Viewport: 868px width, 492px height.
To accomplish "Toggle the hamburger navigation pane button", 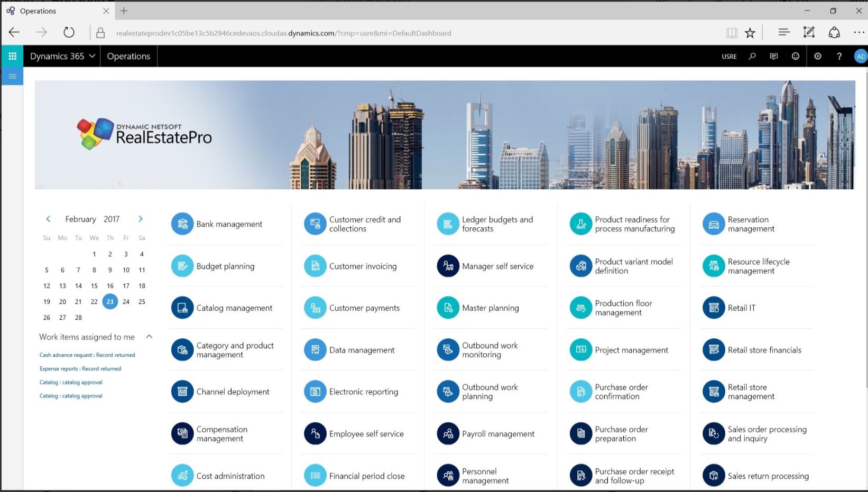I will click(x=12, y=77).
